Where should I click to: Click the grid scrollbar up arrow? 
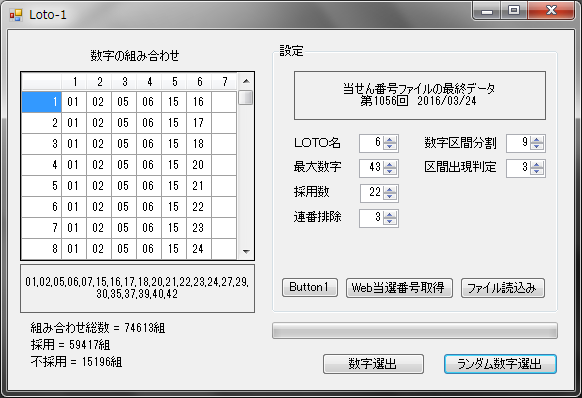pos(246,81)
